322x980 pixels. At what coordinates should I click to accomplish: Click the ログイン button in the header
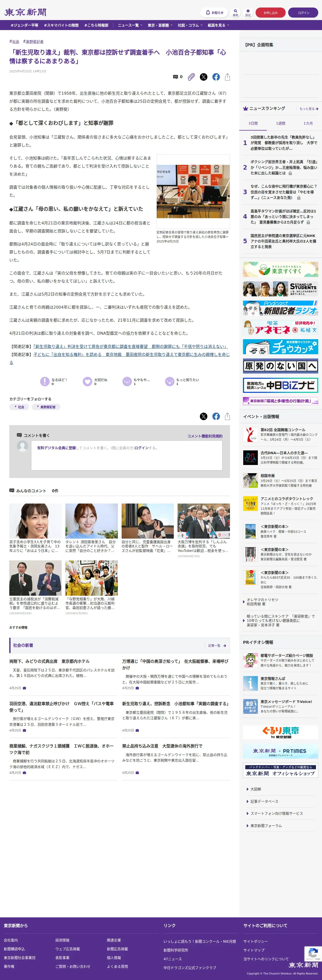click(x=303, y=13)
